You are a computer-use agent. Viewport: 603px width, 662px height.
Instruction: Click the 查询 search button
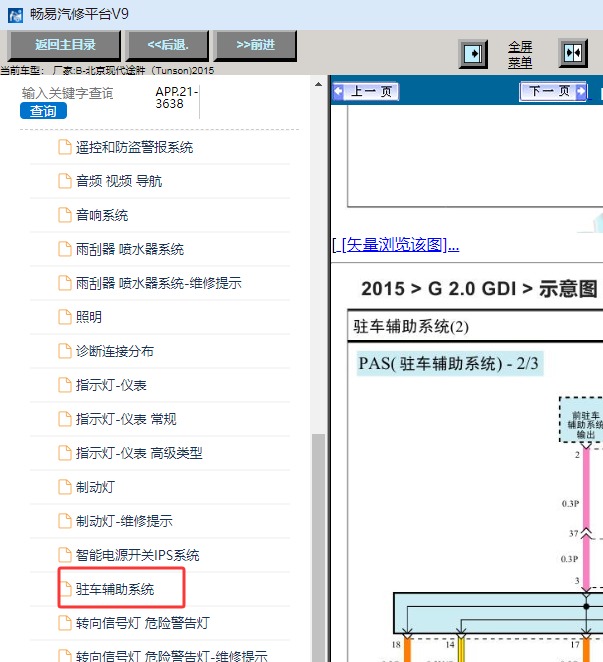click(43, 111)
